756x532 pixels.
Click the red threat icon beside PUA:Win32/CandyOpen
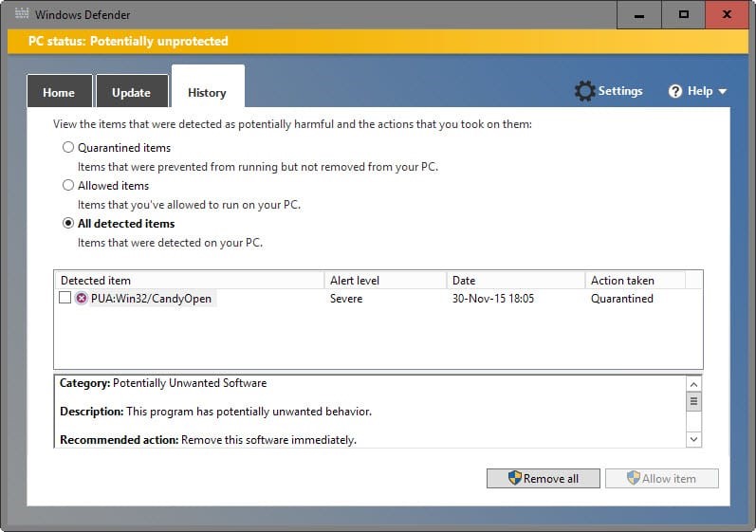(x=82, y=299)
